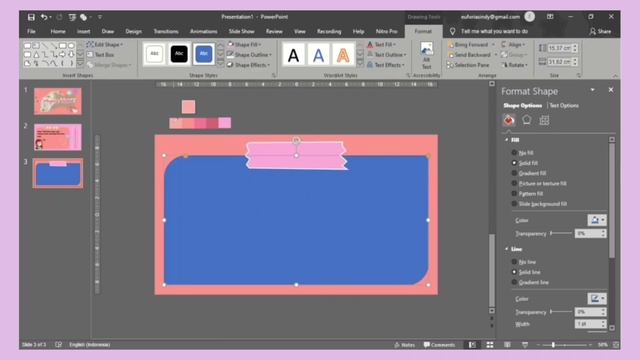Screen dimensions: 640x360
Task: Open the line Color picker button
Action: point(597,298)
